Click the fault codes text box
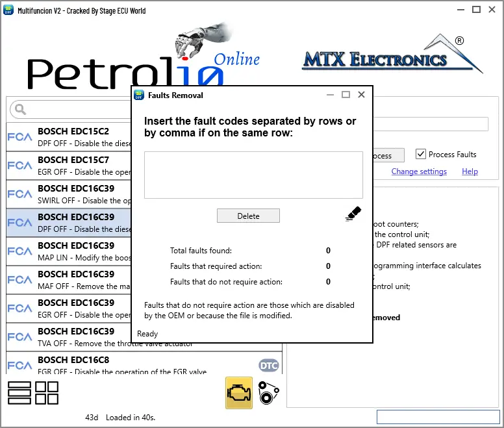 point(253,175)
